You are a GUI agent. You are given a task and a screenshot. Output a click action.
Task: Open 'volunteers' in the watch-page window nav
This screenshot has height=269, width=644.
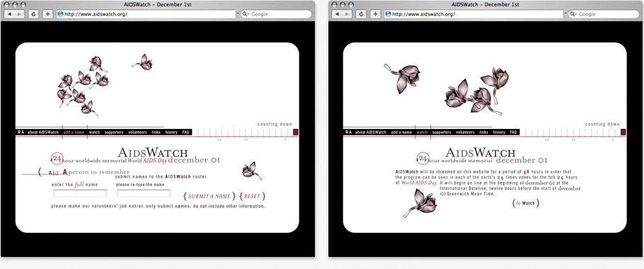[x=466, y=132]
